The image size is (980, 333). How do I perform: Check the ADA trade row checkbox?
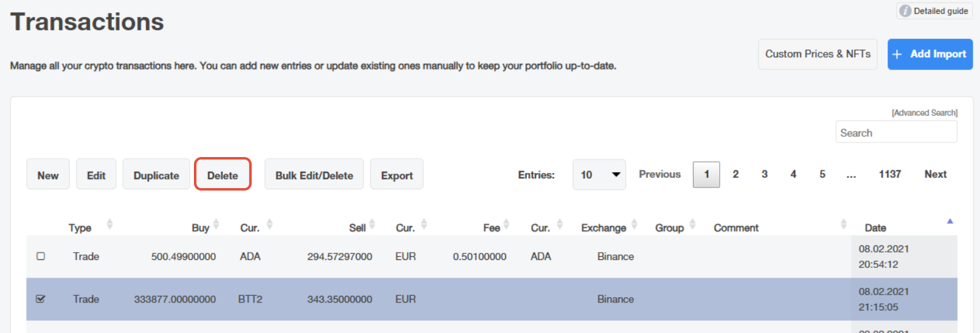41,256
